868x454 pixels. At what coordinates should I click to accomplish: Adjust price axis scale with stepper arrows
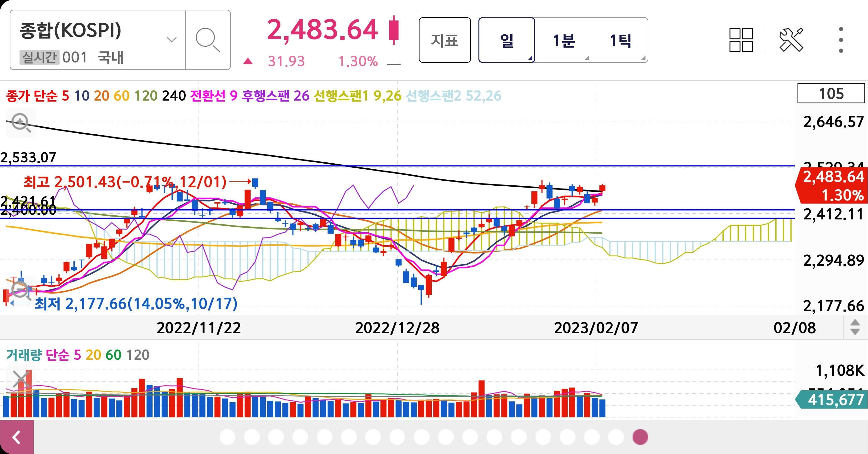coord(855,327)
